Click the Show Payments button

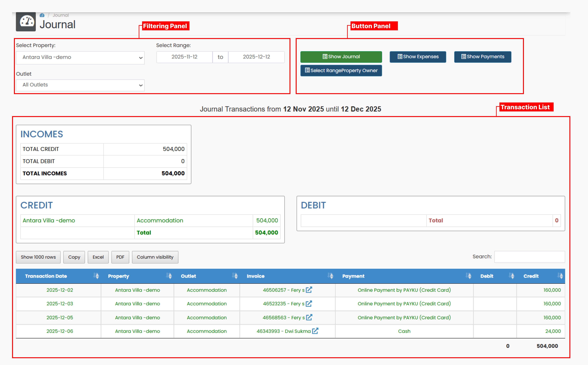(483, 57)
